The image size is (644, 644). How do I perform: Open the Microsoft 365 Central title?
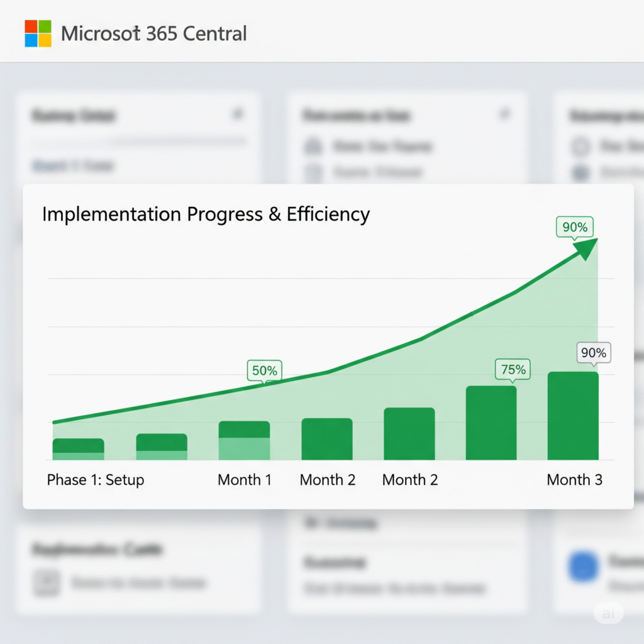click(x=153, y=34)
